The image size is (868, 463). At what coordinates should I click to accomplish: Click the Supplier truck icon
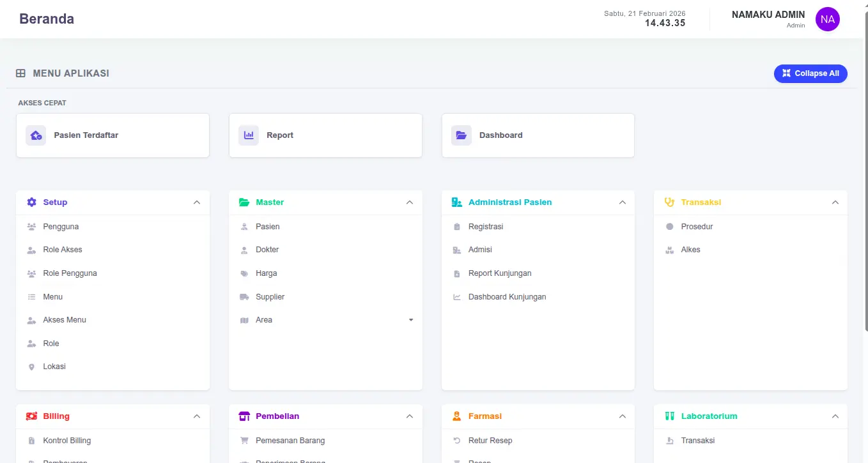(x=244, y=297)
